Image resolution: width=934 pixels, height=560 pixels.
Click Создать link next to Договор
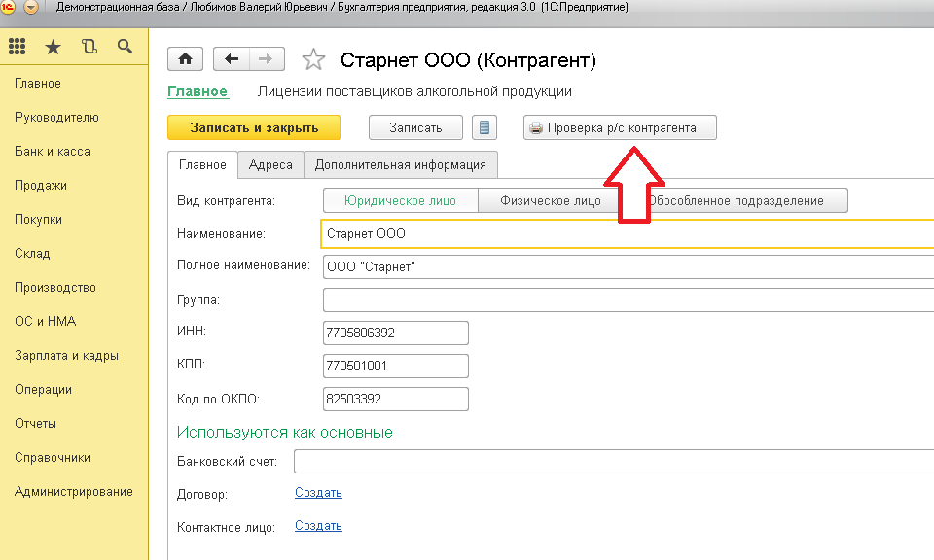(318, 493)
